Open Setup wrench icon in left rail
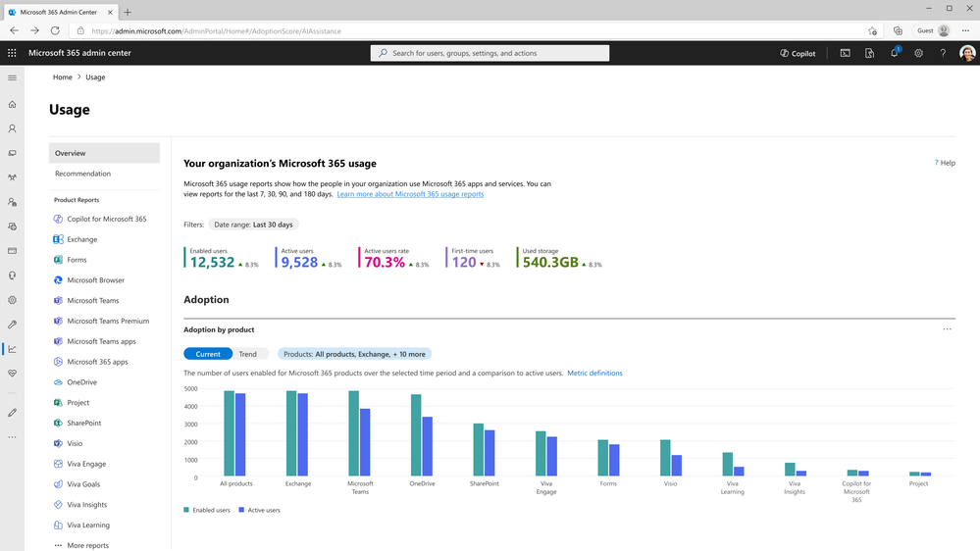 coord(12,325)
